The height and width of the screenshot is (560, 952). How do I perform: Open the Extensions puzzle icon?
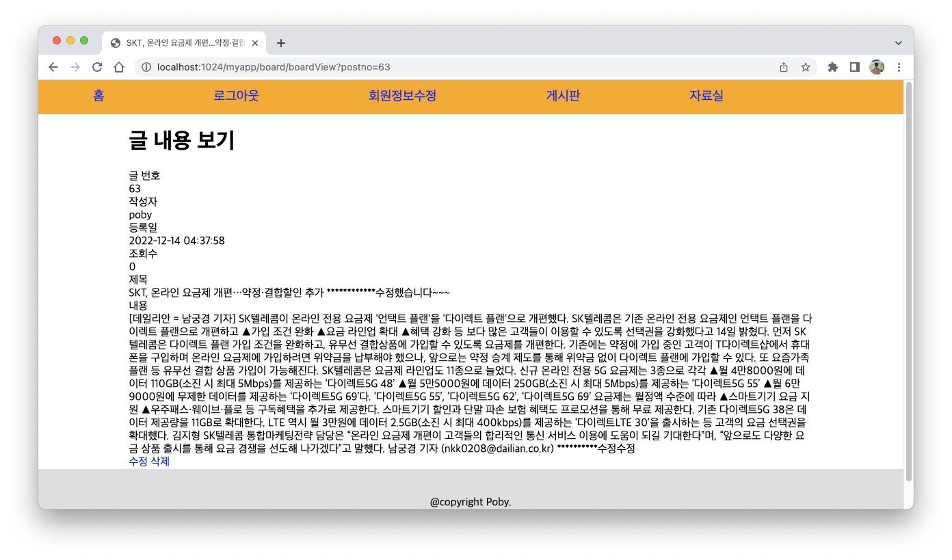(x=833, y=67)
